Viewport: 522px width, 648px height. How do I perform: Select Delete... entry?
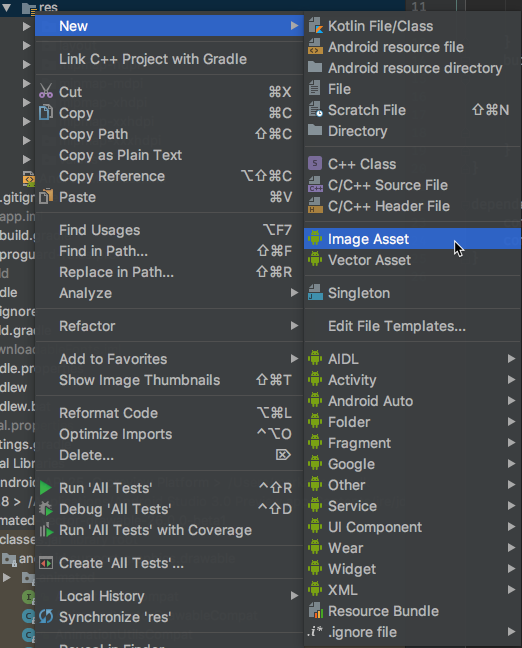tap(169, 455)
